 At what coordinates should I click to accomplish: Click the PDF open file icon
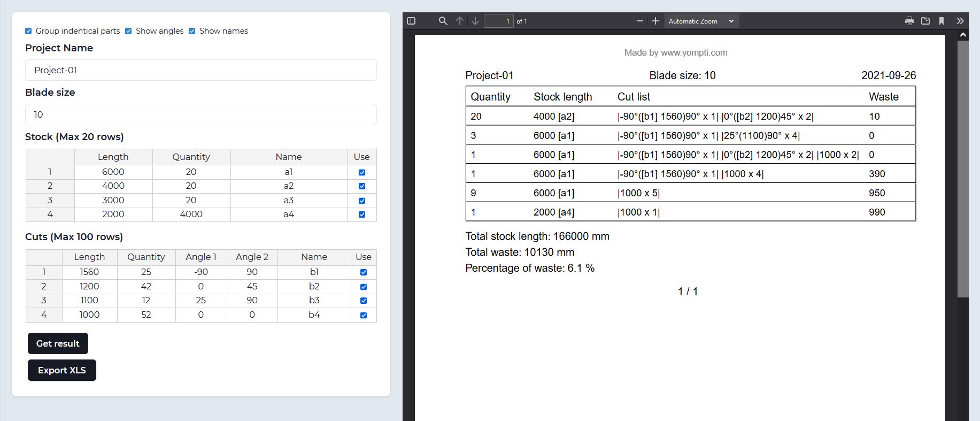pyautogui.click(x=925, y=21)
